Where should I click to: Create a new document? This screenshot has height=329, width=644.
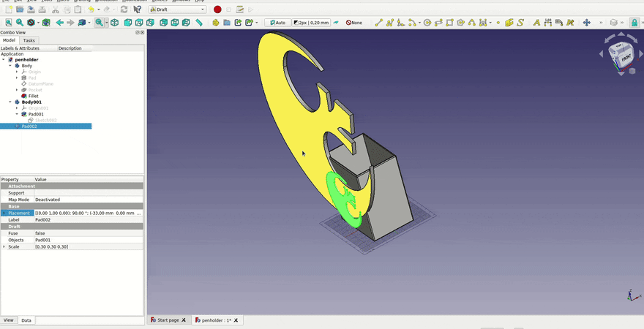9,10
